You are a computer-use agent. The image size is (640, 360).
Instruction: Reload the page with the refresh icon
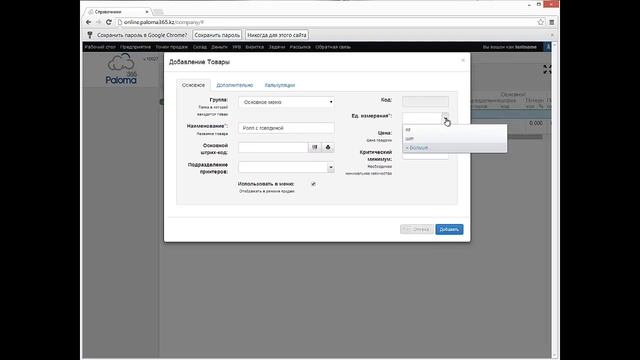pos(109,22)
